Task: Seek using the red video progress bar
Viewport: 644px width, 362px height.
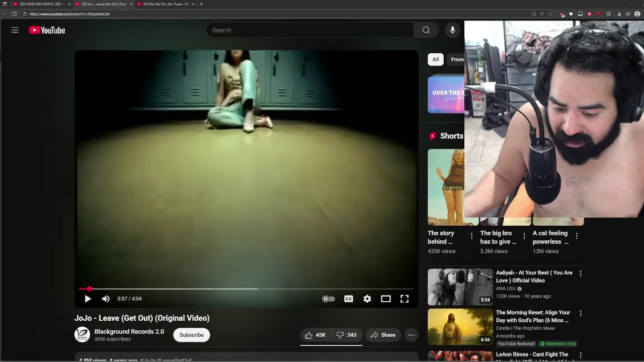Action: click(247, 289)
